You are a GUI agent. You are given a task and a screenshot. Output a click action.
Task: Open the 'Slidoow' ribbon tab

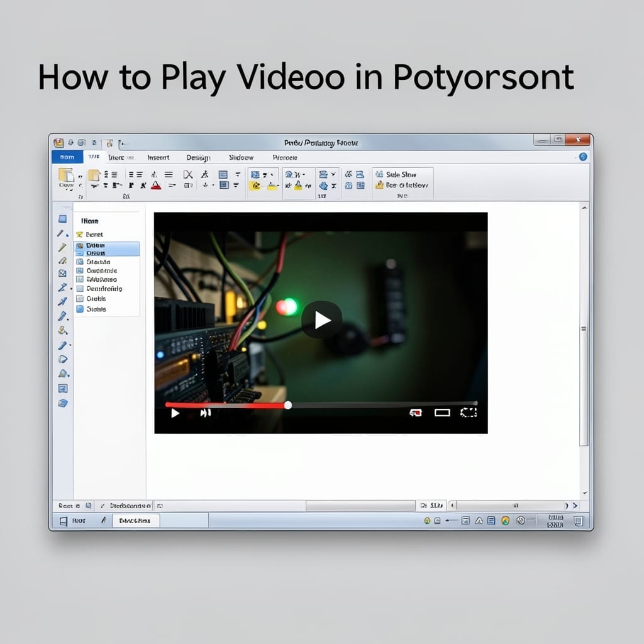(x=241, y=157)
